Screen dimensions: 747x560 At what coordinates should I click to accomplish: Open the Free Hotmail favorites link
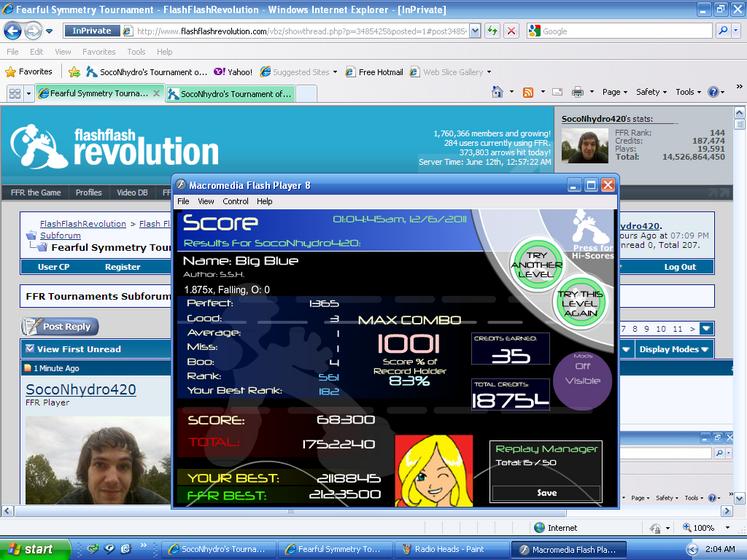(374, 72)
